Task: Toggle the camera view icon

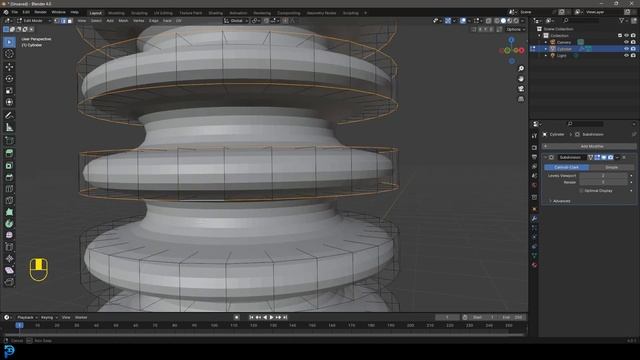Action: point(521,89)
